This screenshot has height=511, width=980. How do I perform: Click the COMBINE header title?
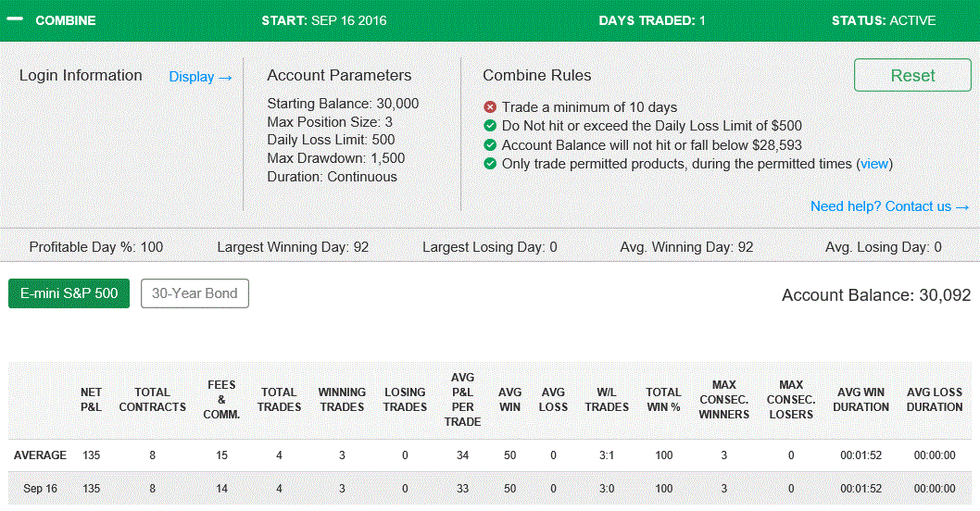click(66, 20)
